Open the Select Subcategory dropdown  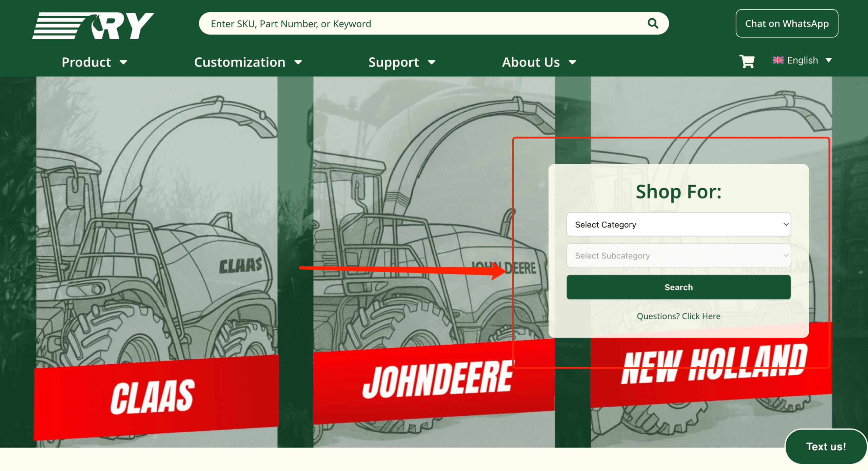[x=678, y=256]
